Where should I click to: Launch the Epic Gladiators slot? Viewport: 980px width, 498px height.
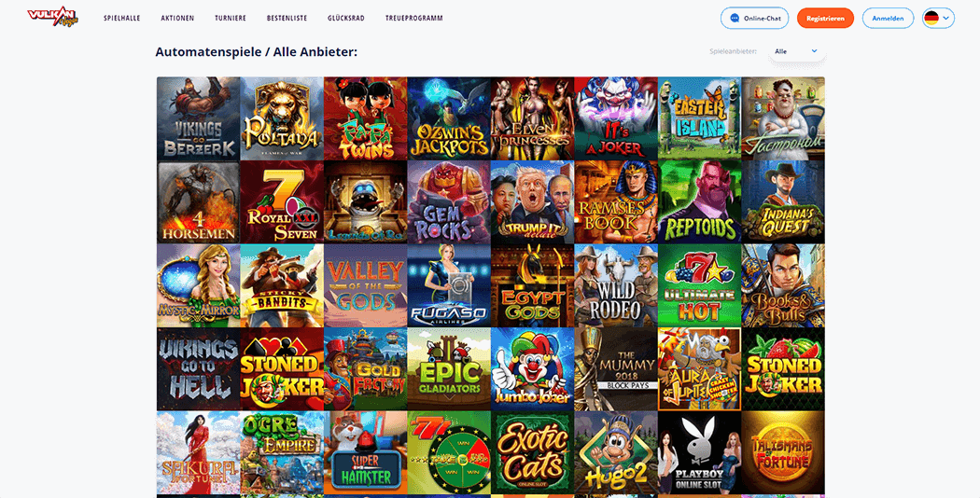click(x=449, y=369)
